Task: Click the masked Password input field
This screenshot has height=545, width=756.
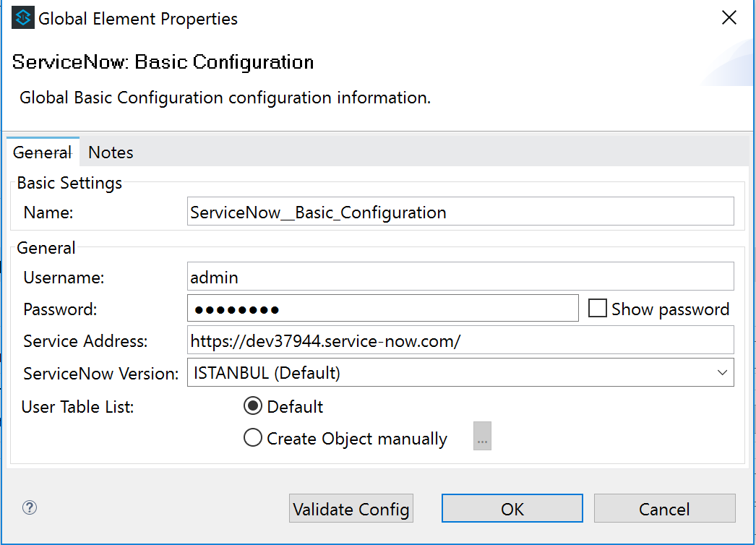Action: click(x=382, y=309)
